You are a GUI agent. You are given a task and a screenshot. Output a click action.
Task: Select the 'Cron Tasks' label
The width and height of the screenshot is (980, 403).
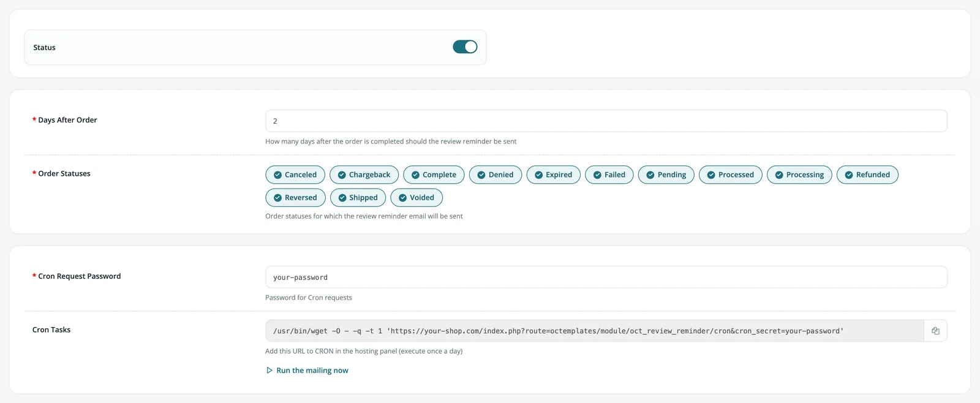click(x=51, y=330)
